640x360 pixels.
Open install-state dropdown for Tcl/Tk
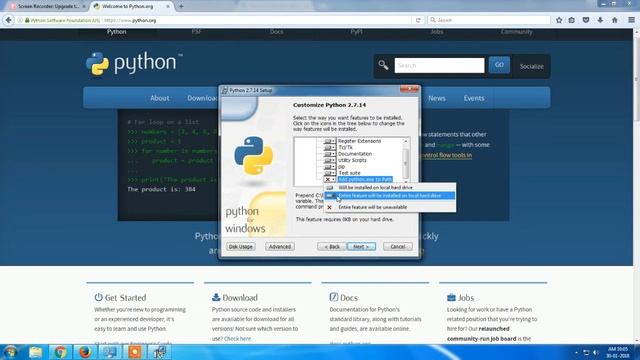coord(329,147)
